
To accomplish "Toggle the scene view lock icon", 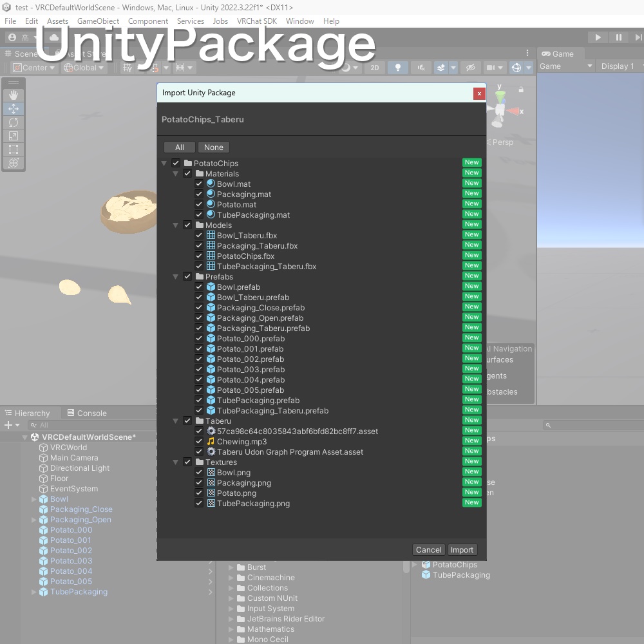I will [521, 89].
